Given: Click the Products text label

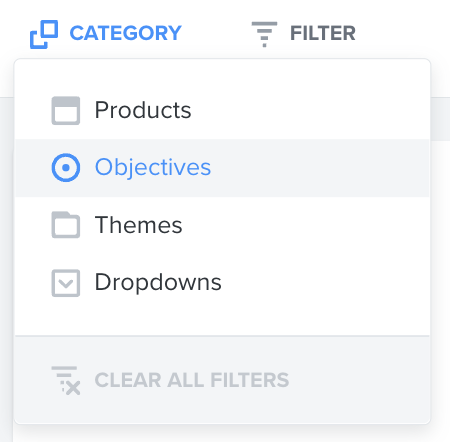Looking at the screenshot, I should pyautogui.click(x=143, y=110).
